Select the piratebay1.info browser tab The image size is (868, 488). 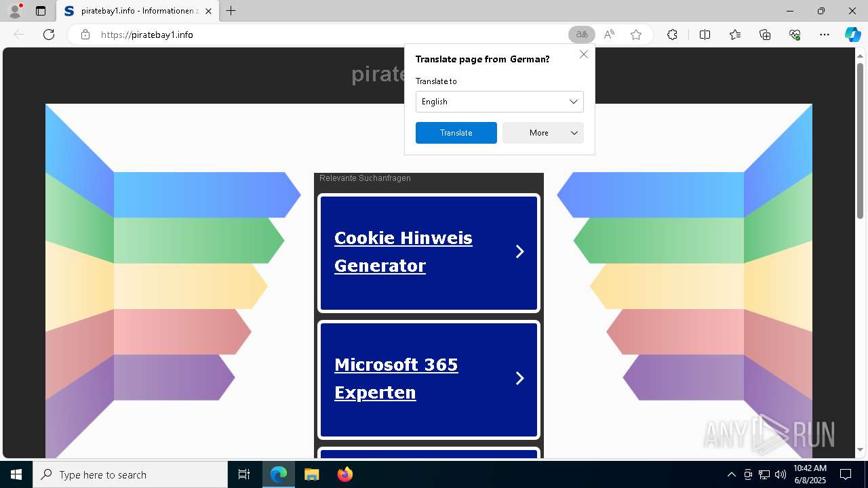coord(137,11)
